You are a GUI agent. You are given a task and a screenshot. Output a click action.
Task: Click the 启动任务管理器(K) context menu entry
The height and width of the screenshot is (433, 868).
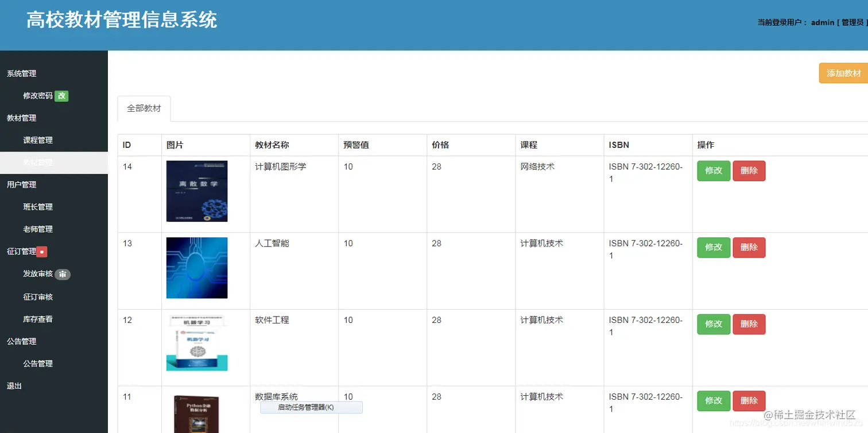[311, 407]
